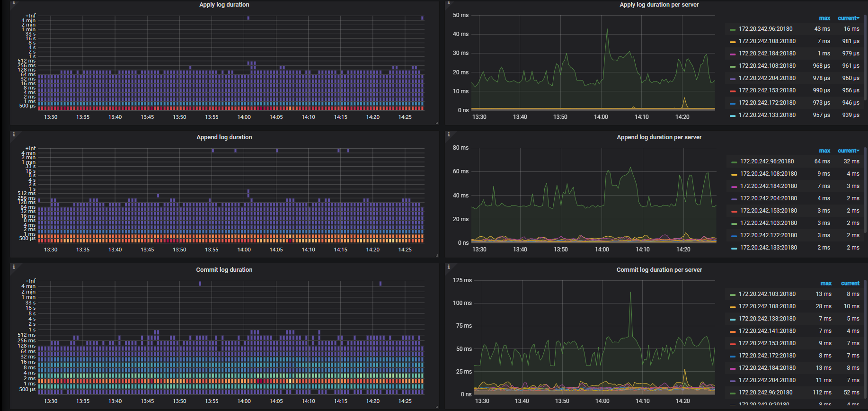Toggle series 172.20.242.141:20180 in Commit log legend

click(767, 331)
